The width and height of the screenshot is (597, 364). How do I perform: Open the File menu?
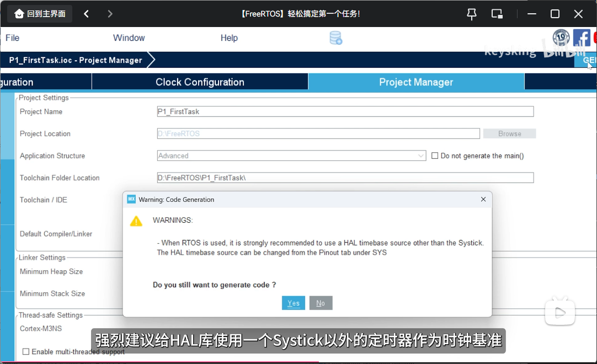[x=12, y=38]
